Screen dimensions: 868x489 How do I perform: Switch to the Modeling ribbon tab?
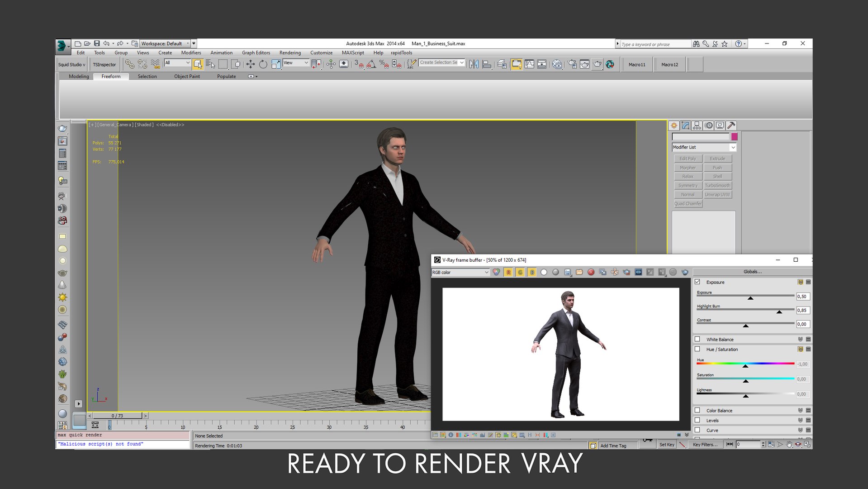click(x=79, y=77)
